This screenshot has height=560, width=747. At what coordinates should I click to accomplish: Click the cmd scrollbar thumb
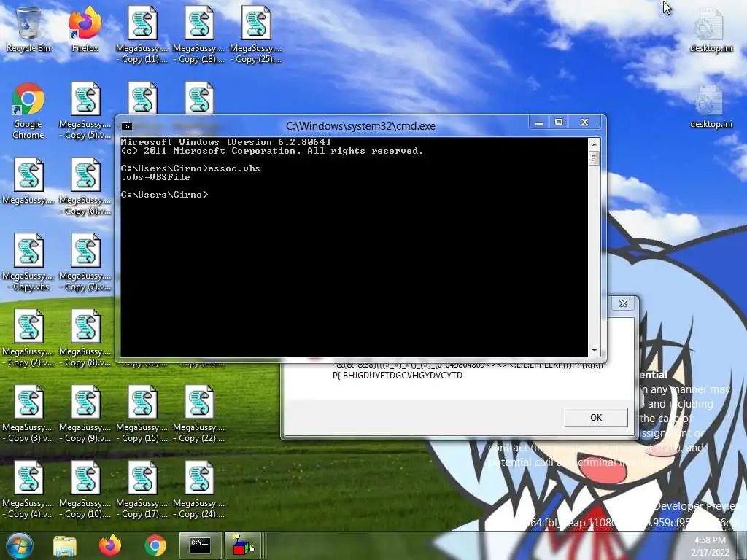[x=594, y=157]
